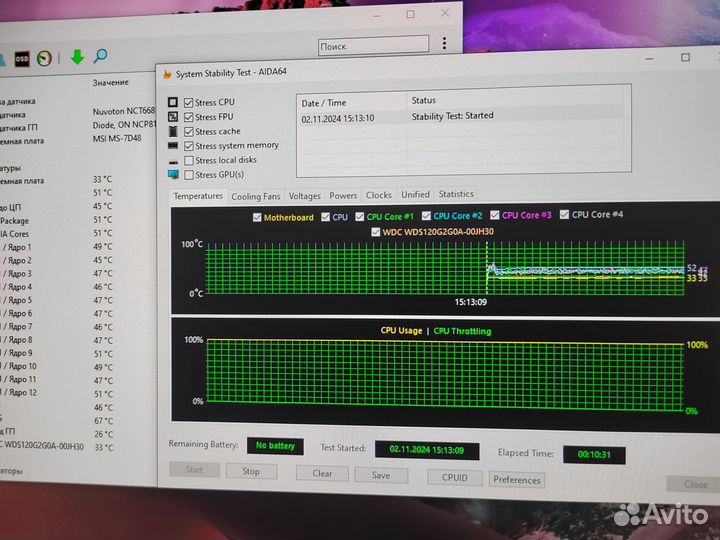
Task: Uncheck Stress system memory checkbox
Action: pos(188,146)
